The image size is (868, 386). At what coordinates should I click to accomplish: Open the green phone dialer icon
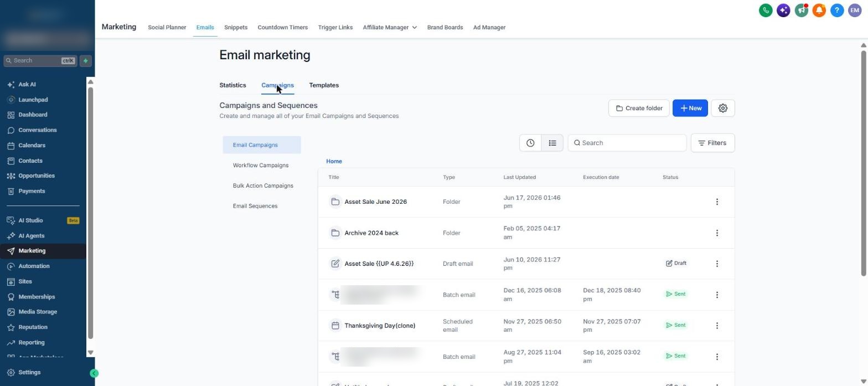[x=766, y=10]
